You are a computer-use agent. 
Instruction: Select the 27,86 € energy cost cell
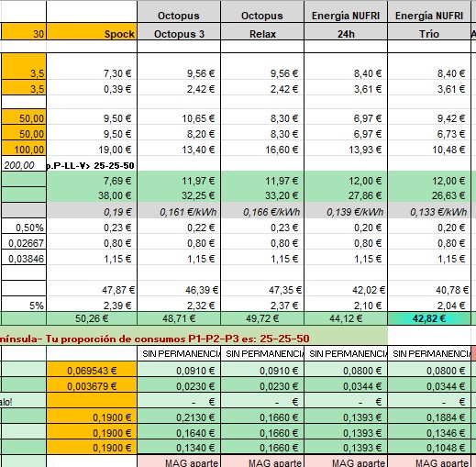pyautogui.click(x=346, y=195)
